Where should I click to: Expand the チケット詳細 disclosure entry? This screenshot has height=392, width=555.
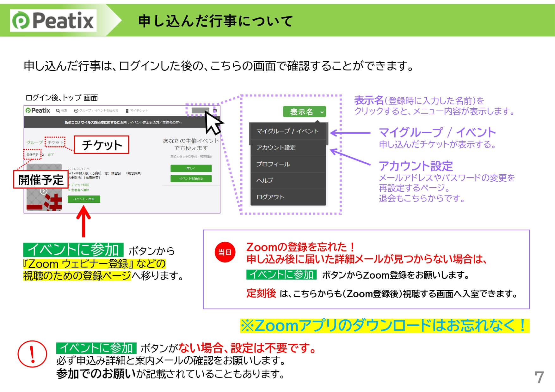[79, 185]
